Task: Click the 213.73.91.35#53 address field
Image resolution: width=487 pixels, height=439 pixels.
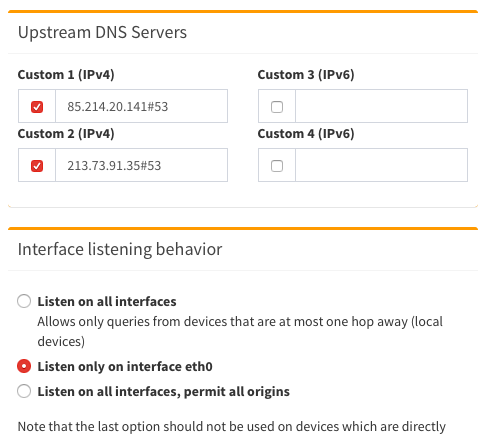Action: [x=141, y=165]
